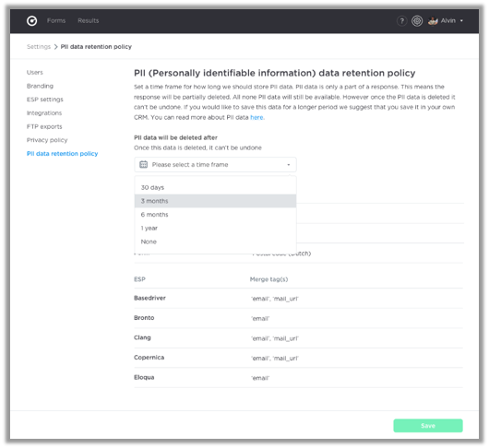Click Alvin's avatar picture
The height and width of the screenshot is (448, 489).
[x=433, y=21]
